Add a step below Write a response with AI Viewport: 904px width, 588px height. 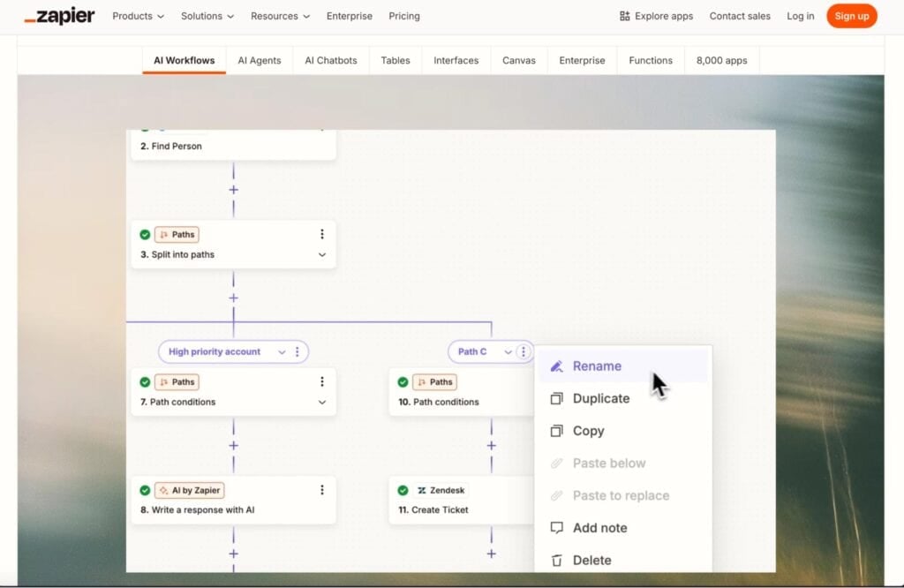tap(233, 554)
